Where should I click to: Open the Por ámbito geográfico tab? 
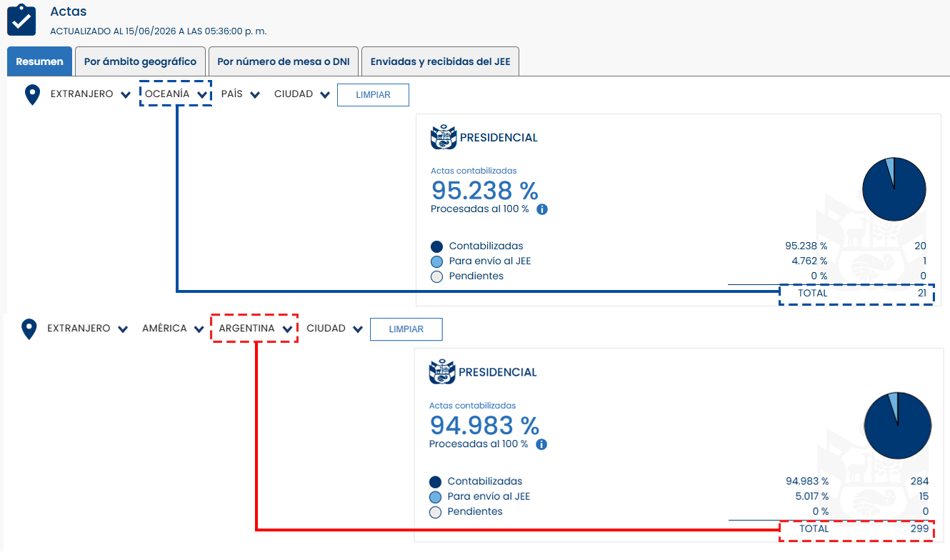pyautogui.click(x=140, y=61)
